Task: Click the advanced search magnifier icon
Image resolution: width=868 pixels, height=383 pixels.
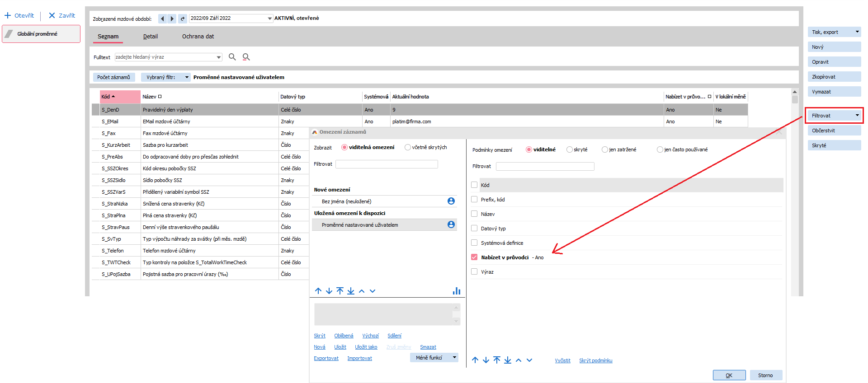Action: click(246, 57)
